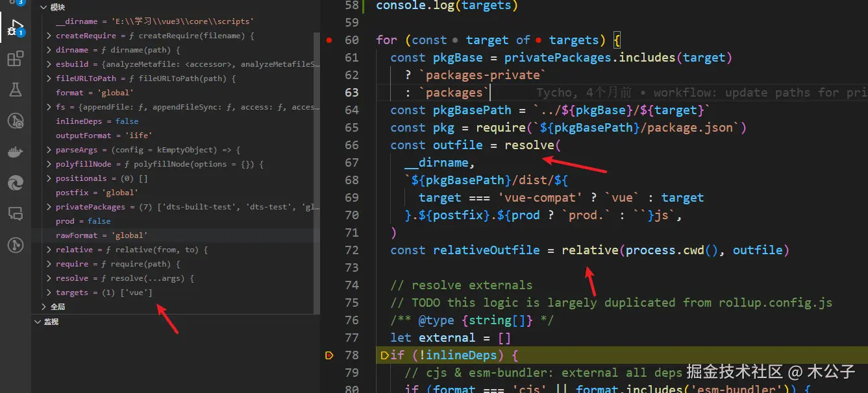
Task: Click the variables panel vertical scrollbar
Action: [317, 172]
